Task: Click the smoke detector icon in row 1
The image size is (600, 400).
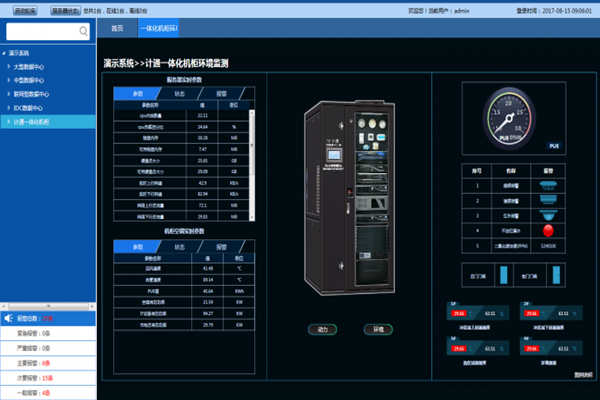Action: 546,185
